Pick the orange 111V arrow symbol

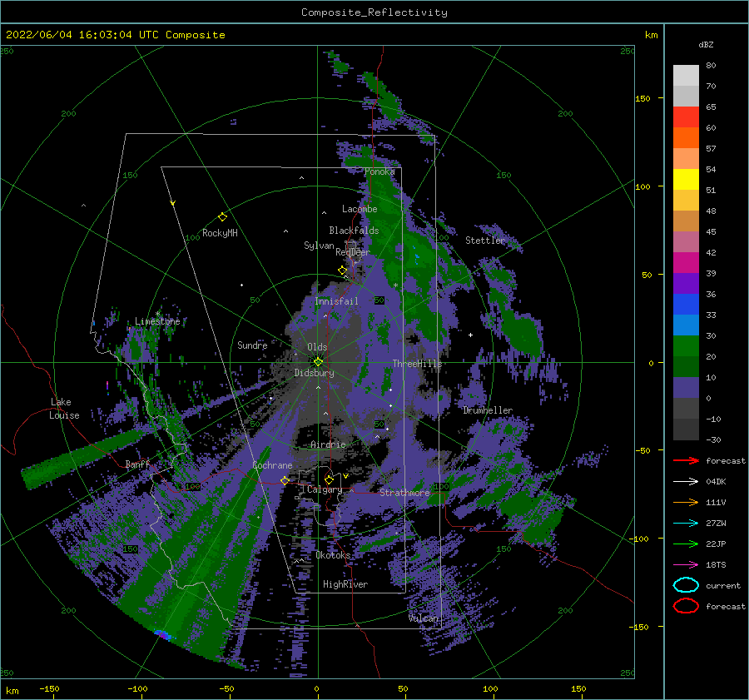click(686, 502)
